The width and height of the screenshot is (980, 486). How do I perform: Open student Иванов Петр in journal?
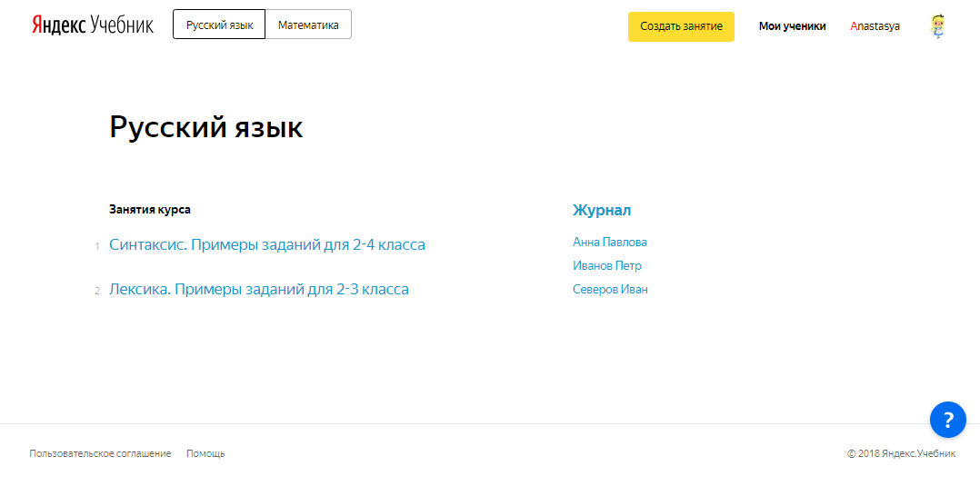607,265
